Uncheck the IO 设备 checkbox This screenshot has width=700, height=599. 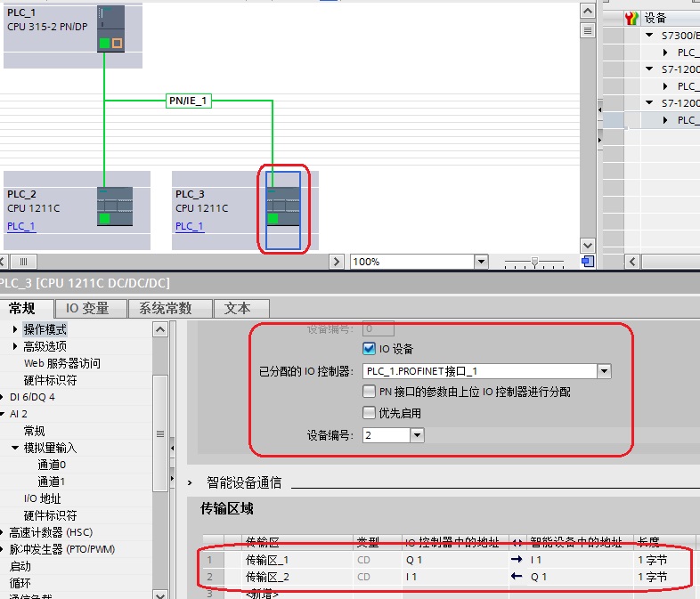(x=369, y=348)
